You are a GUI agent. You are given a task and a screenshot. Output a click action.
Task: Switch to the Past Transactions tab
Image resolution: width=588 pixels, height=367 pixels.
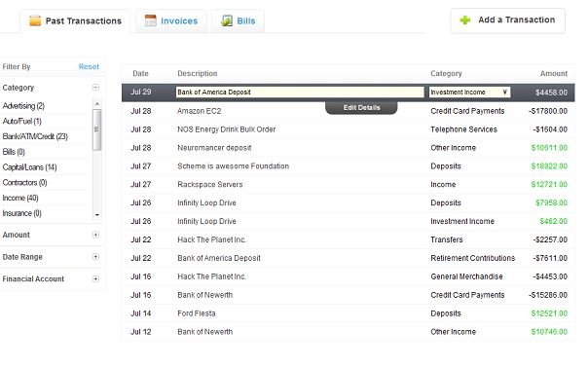pos(75,21)
